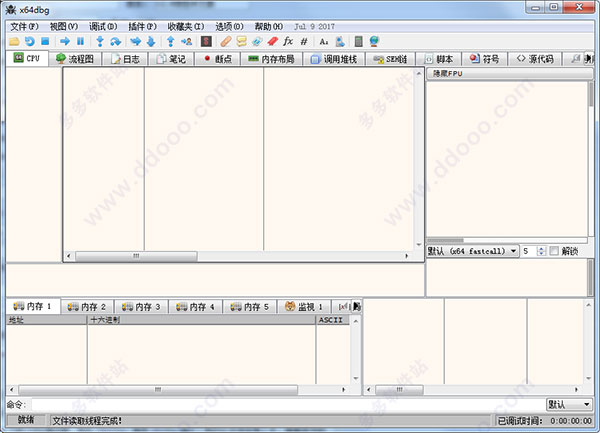The image size is (600, 433).
Task: Switch to the 符号 tab
Action: point(484,59)
